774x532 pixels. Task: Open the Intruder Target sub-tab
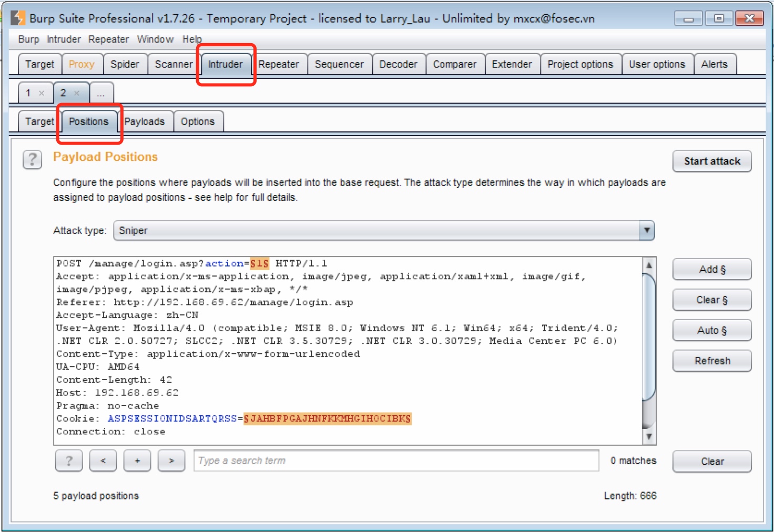[39, 121]
